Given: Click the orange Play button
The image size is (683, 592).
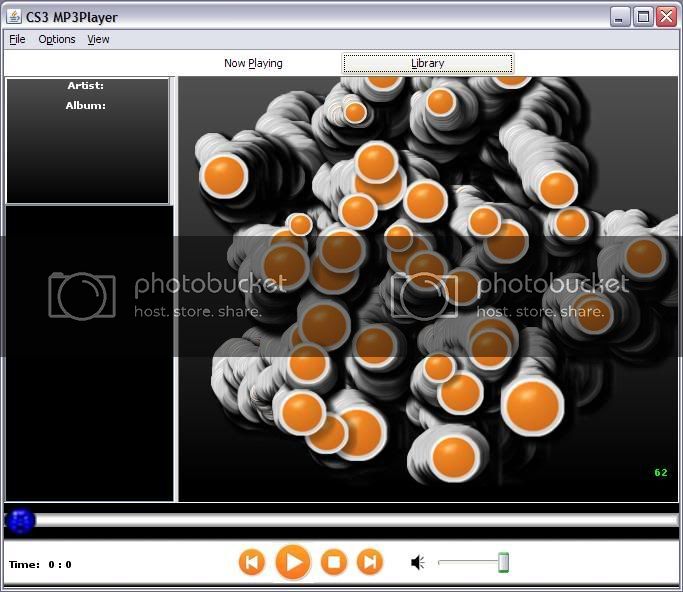Looking at the screenshot, I should tap(293, 562).
